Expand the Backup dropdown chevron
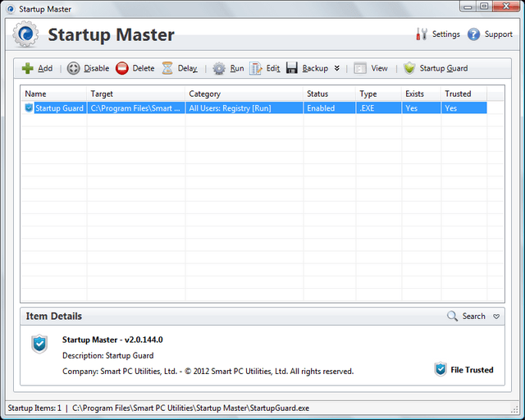 tap(336, 69)
